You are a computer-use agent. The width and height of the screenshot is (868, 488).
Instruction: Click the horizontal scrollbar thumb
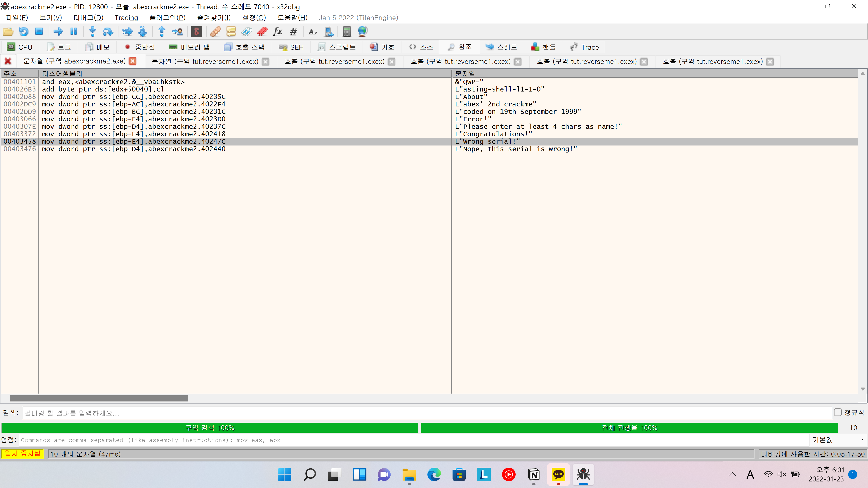pos(99,398)
